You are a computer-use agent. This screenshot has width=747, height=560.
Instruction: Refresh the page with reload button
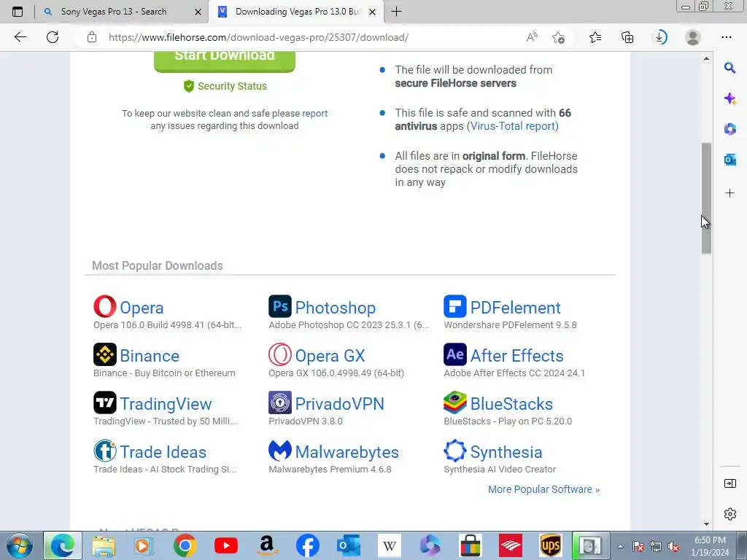pos(53,37)
